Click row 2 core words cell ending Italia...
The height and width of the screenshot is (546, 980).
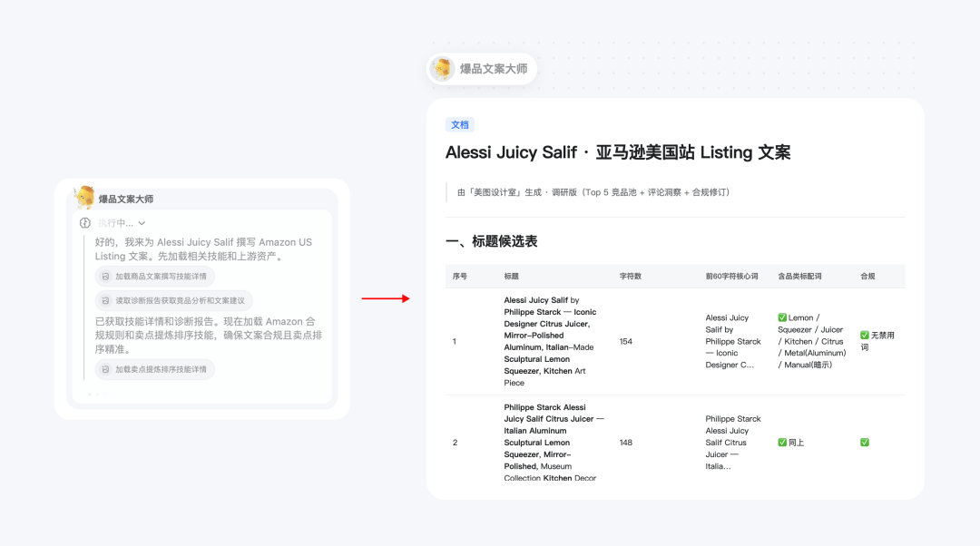[x=733, y=443]
